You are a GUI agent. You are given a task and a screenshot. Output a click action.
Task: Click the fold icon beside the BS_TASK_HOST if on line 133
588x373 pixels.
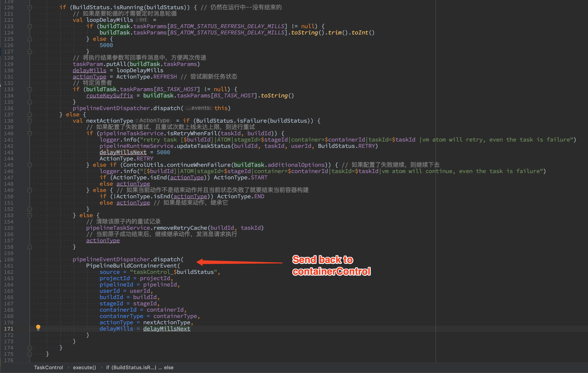point(30,89)
